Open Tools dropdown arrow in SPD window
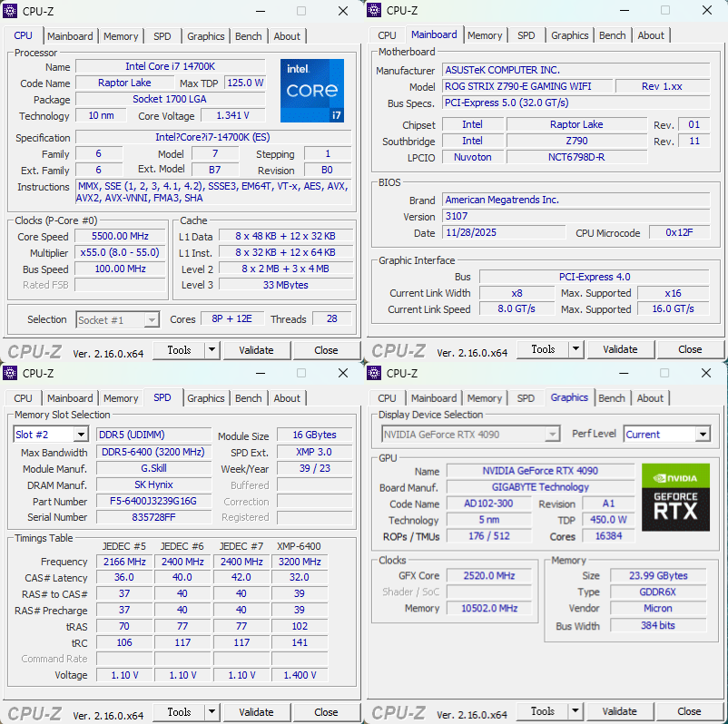The width and height of the screenshot is (728, 724). point(212,712)
